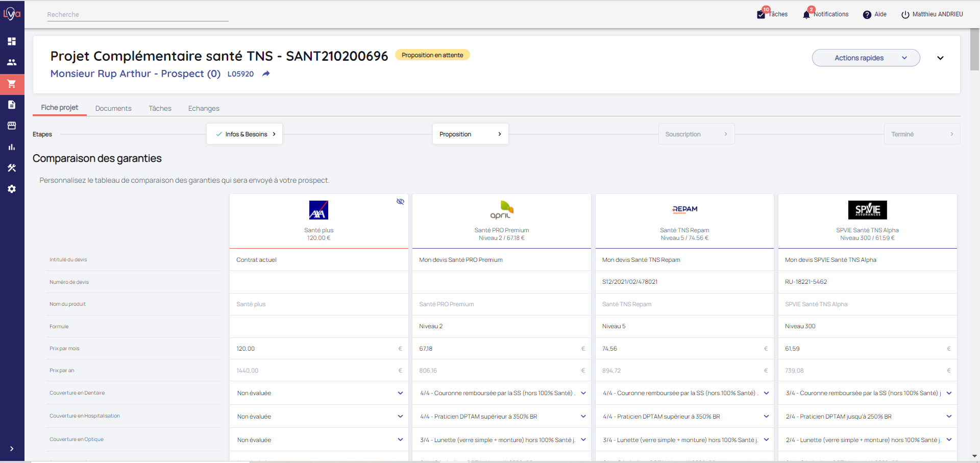Open the settings gear sidebar icon

[x=12, y=189]
